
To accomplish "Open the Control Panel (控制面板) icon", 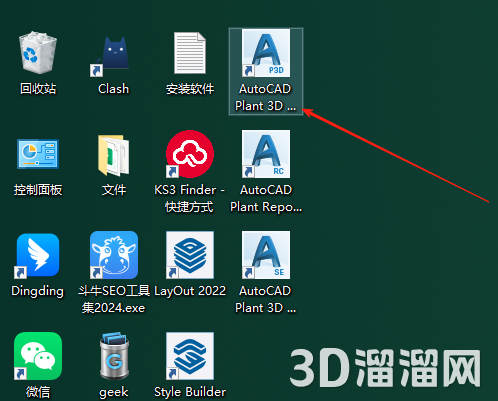I will click(38, 154).
